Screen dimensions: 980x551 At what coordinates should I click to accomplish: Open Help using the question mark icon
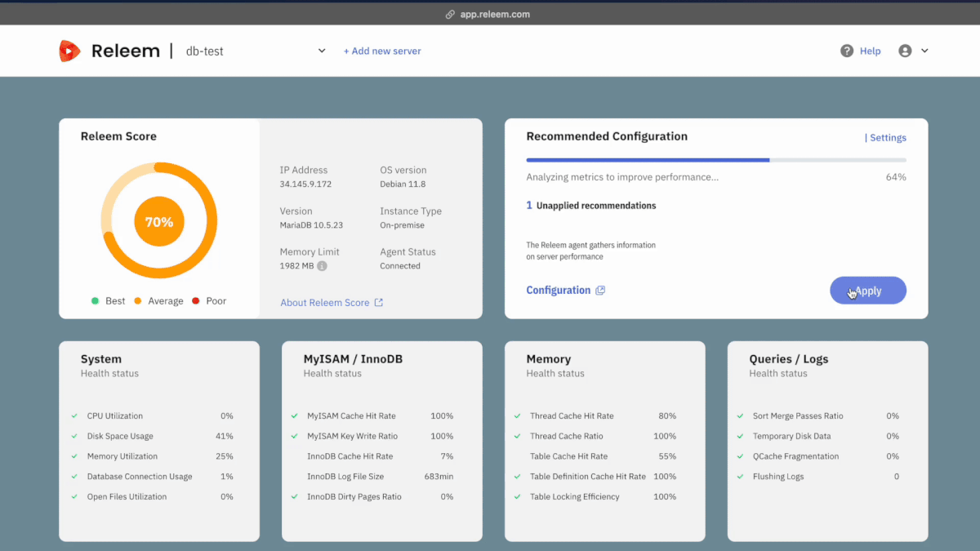(x=847, y=51)
